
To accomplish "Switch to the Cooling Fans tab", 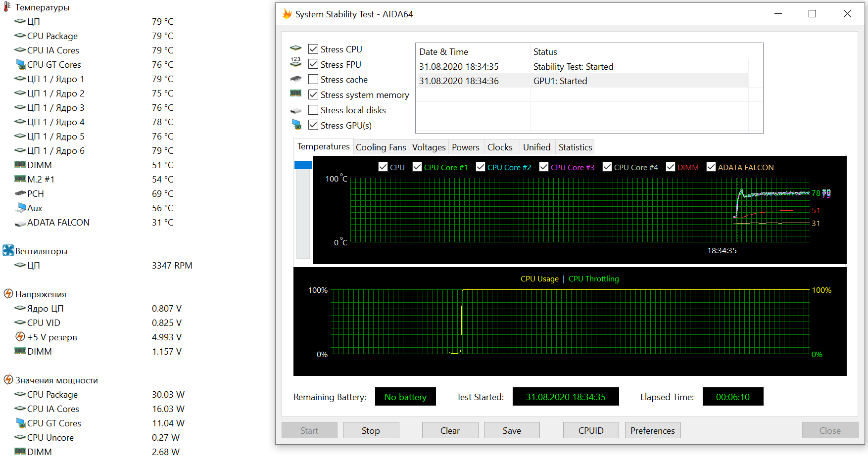I will click(381, 147).
